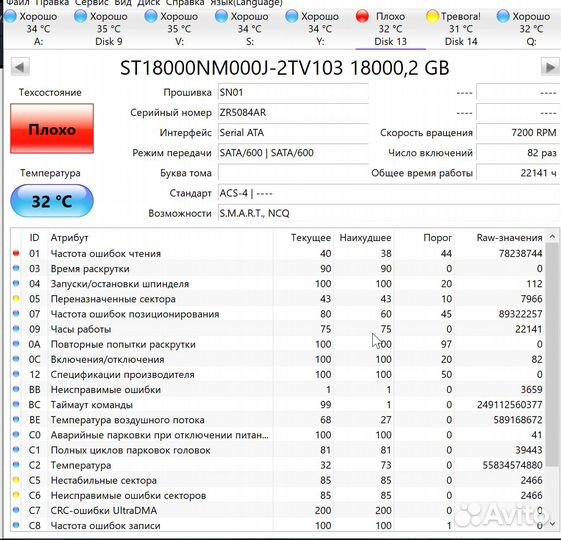Click rotation speed value 7200 RPM
The width and height of the screenshot is (561, 540).
click(518, 133)
